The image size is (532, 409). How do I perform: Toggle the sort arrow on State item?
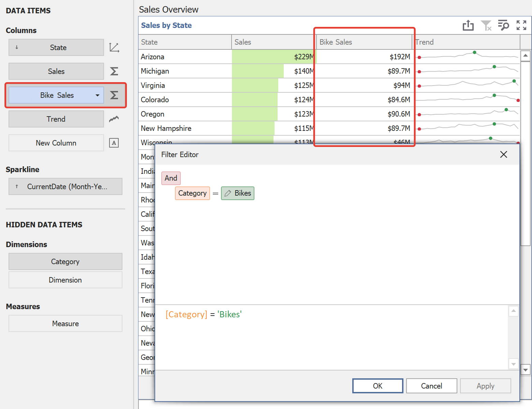(17, 47)
